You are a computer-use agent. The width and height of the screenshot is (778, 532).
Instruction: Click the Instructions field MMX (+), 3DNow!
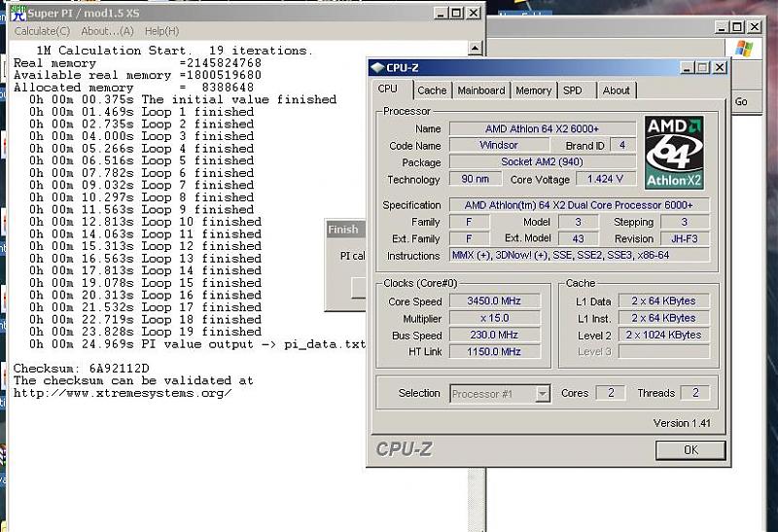(579, 255)
